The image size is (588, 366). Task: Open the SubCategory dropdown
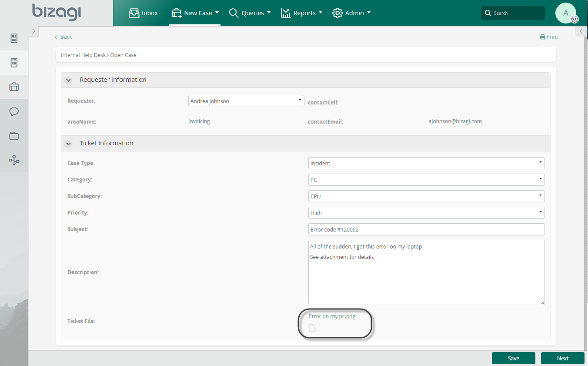click(426, 196)
